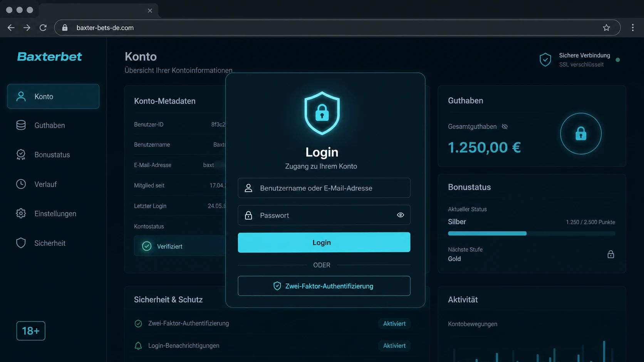Click the Baxterbet logo

(49, 57)
